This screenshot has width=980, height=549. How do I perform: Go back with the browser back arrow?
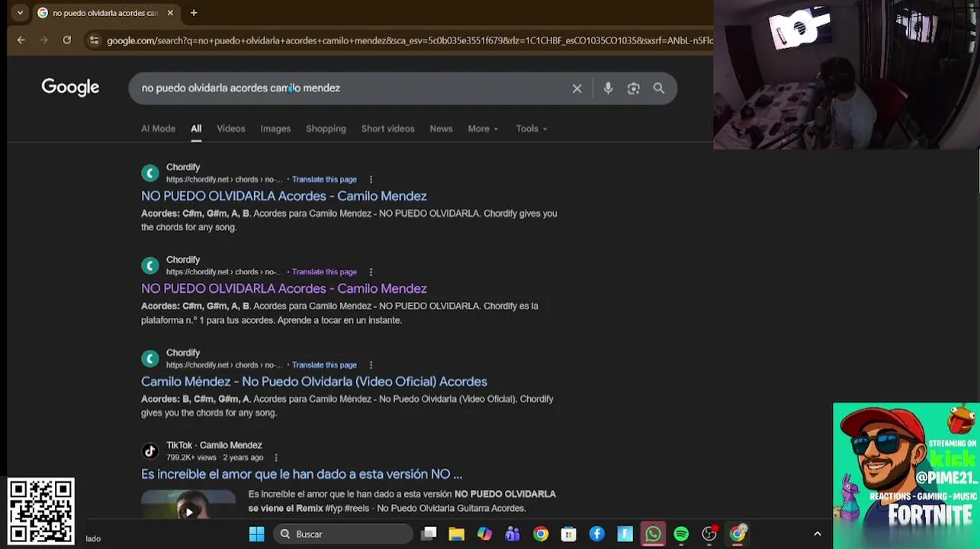coord(21,40)
